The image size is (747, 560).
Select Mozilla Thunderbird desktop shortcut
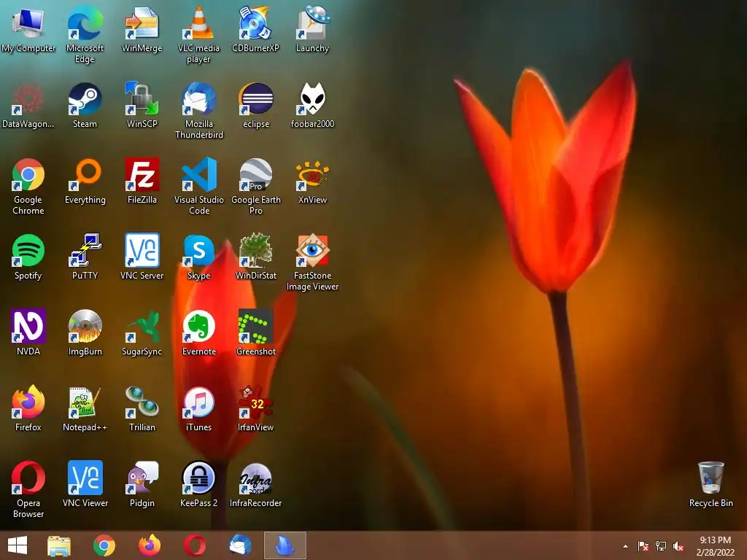coord(198,111)
